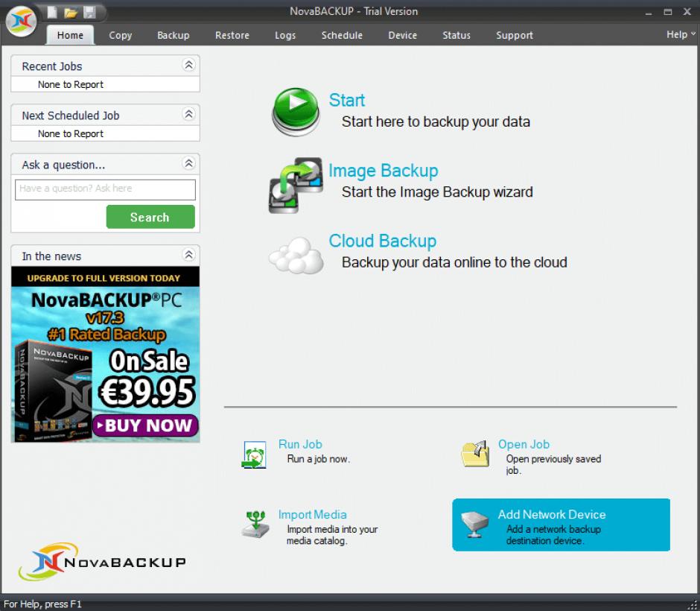
Task: Click the Add Network Device link
Action: (552, 515)
